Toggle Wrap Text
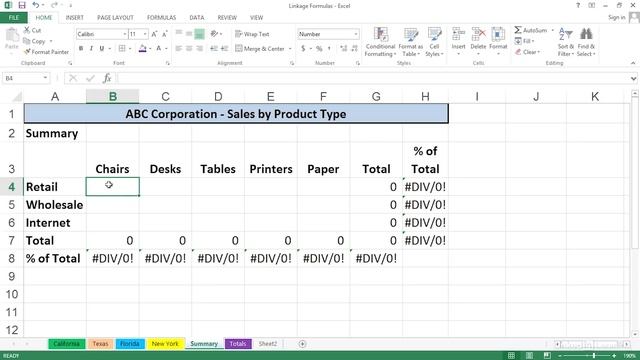This screenshot has width=640, height=360. (x=252, y=34)
